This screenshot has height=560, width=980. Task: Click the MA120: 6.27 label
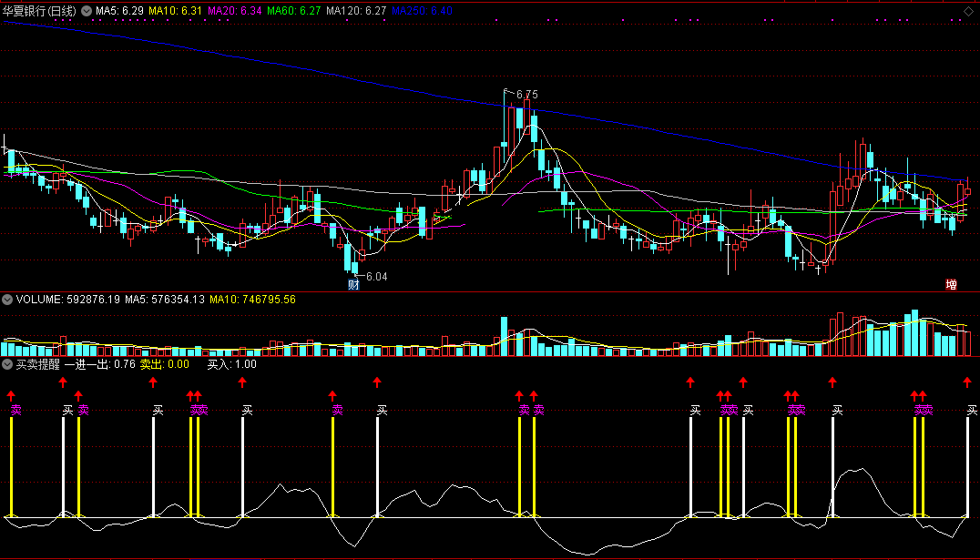pyautogui.click(x=356, y=11)
